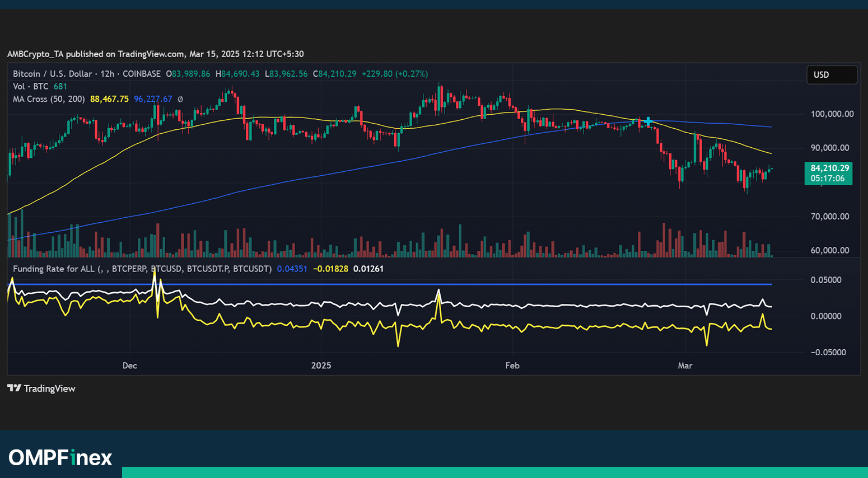Click the funding rate value 0.04351
Viewport: 868px width, 478px height.
tap(292, 269)
